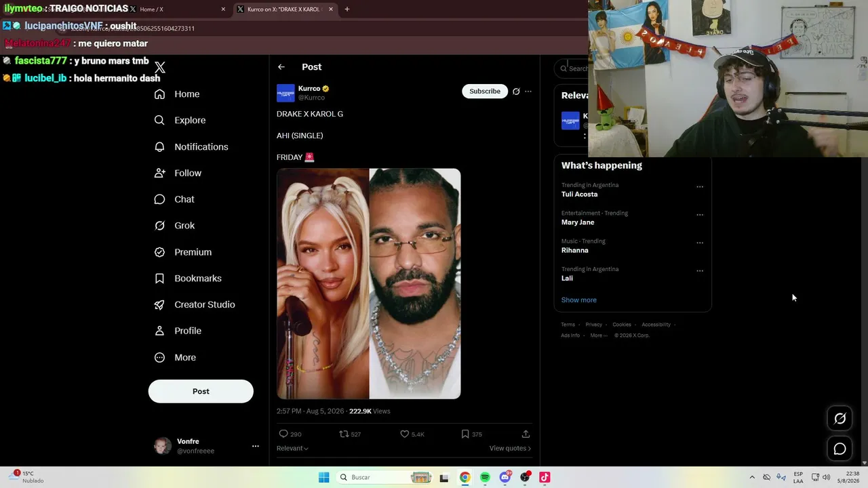Close the Home / X tab
This screenshot has width=868, height=488.
click(x=223, y=9)
